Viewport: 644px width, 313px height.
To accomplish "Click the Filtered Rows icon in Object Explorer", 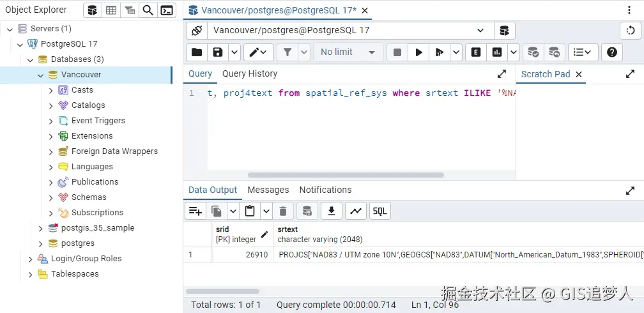I will [130, 10].
